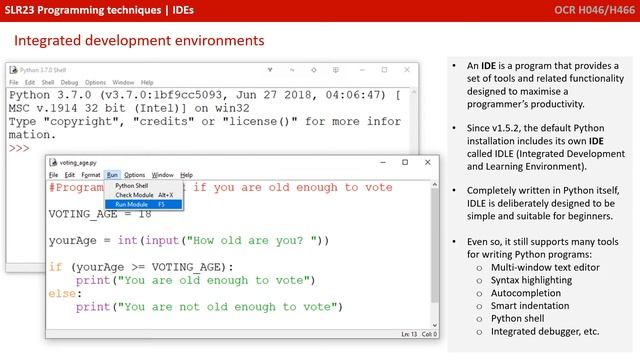Open Window menu in Python Shell window
The image size is (640, 360).
pyautogui.click(x=123, y=82)
